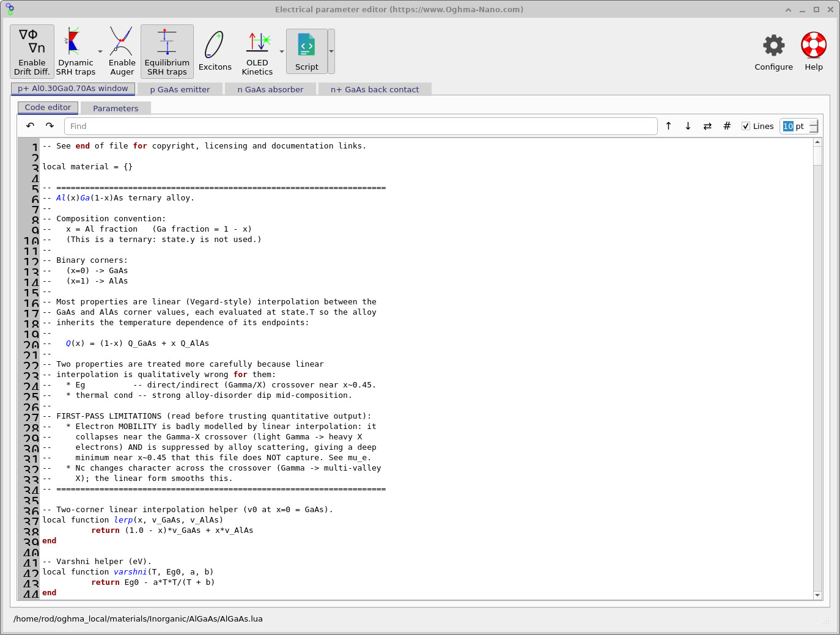This screenshot has width=840, height=635.
Task: Click the editor vertical scrollbar thumb
Action: click(817, 156)
